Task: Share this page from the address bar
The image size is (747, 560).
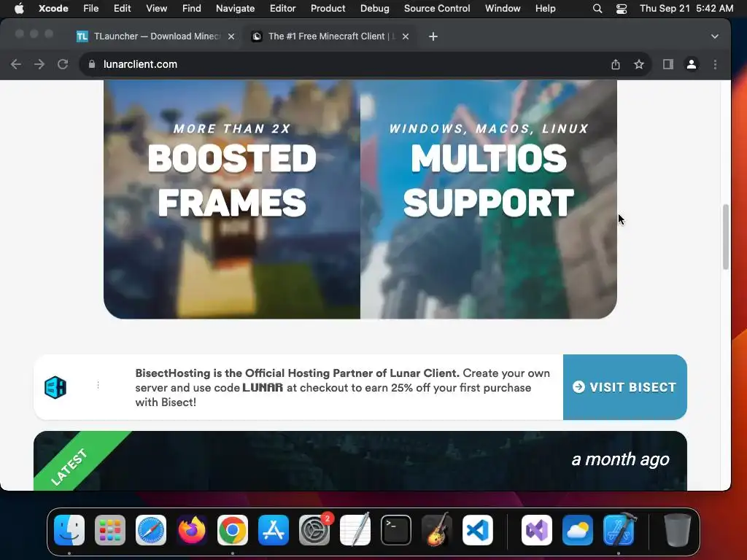Action: click(x=616, y=64)
